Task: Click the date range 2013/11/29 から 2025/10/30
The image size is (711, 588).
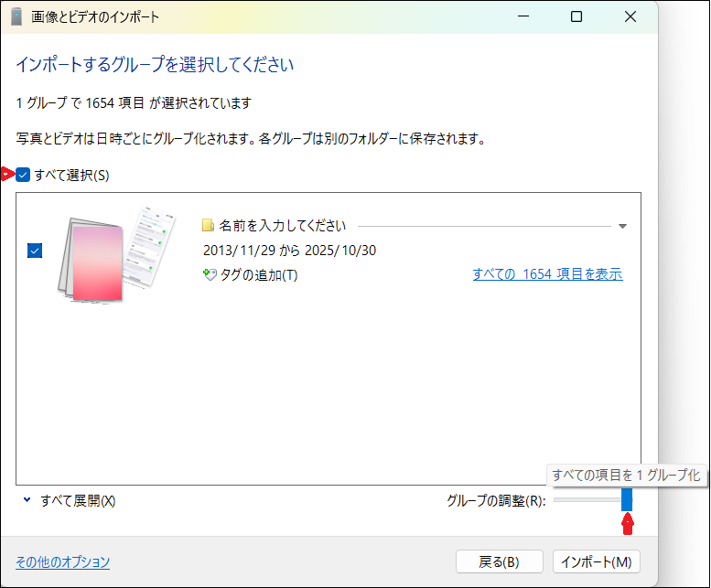Action: click(x=289, y=251)
